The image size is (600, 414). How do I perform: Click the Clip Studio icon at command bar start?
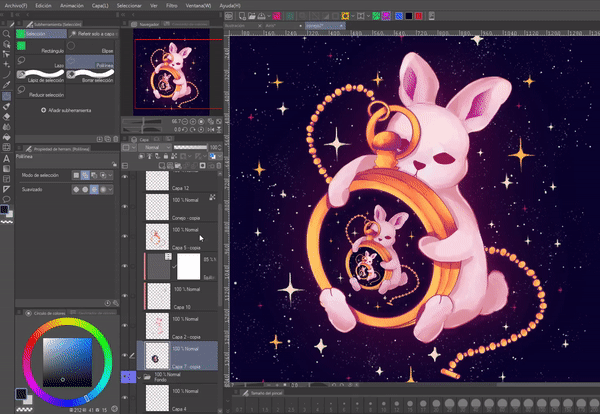click(x=228, y=16)
